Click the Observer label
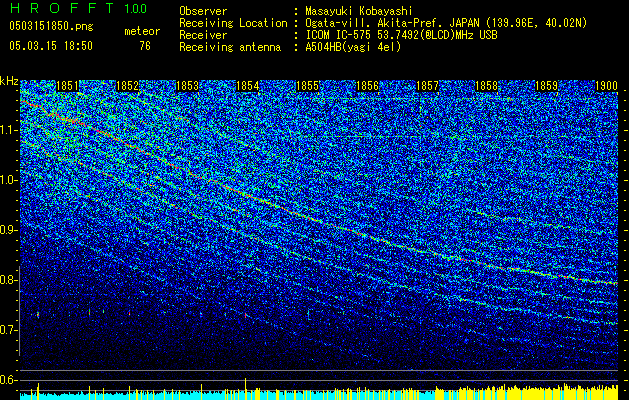 tap(203, 11)
